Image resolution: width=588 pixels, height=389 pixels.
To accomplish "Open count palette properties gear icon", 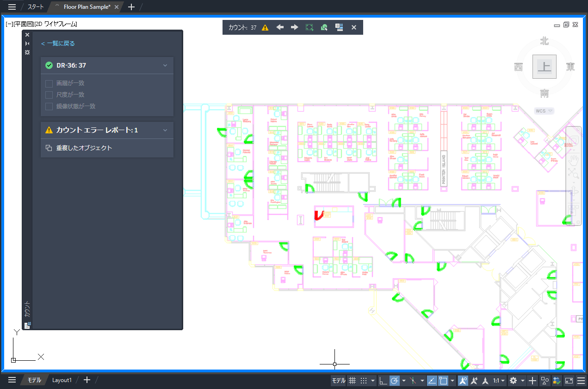I will pos(27,52).
